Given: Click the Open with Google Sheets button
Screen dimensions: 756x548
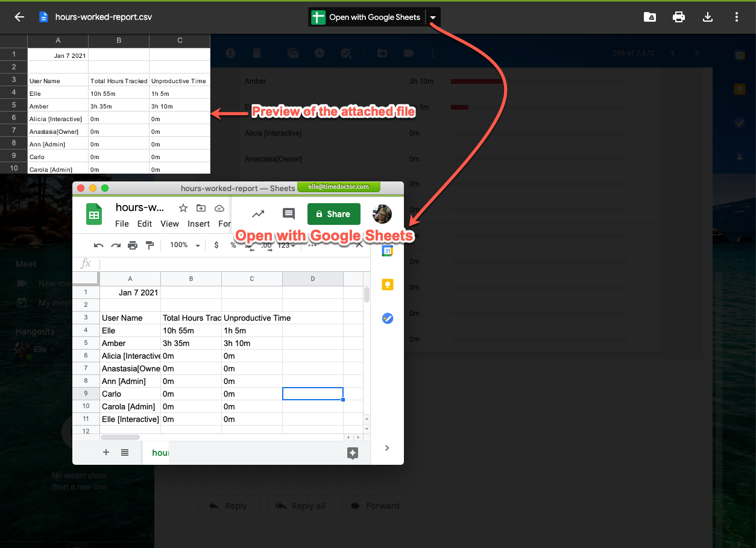Looking at the screenshot, I should [x=367, y=17].
